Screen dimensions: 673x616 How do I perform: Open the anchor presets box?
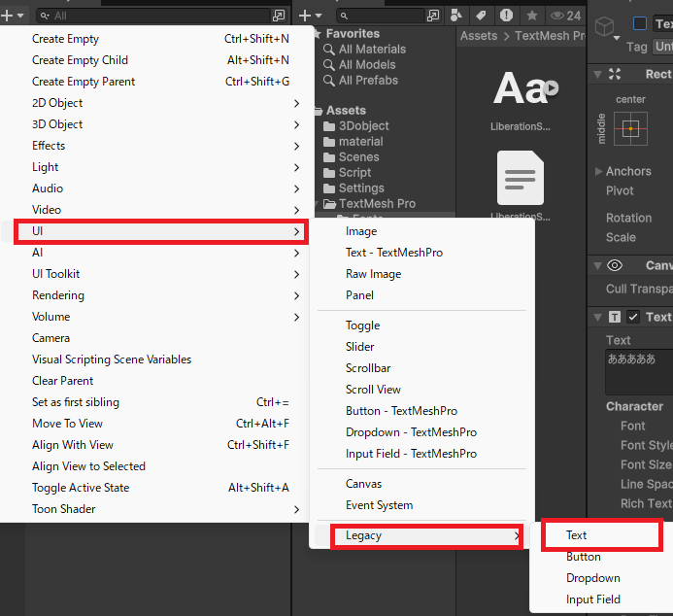click(630, 129)
